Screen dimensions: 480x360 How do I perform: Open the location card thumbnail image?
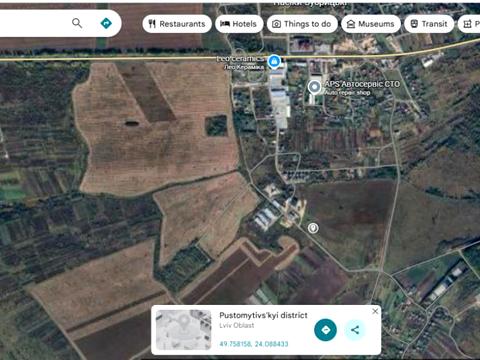pos(184,330)
